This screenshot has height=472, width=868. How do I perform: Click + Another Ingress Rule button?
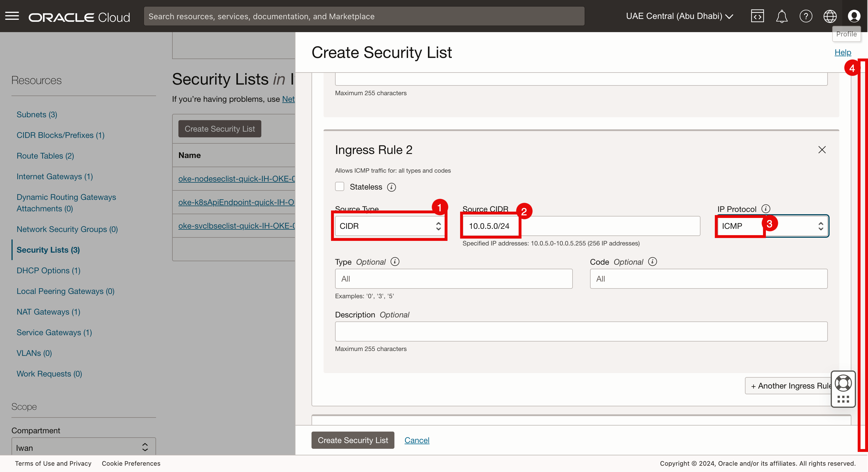click(789, 386)
